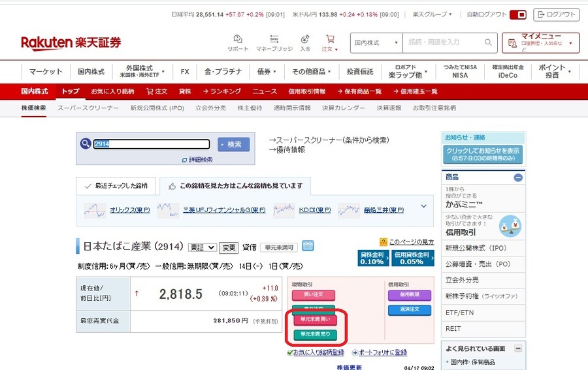The width and height of the screenshot is (588, 370).
Task: Expand the 外国株式 menu
Action: (142, 72)
